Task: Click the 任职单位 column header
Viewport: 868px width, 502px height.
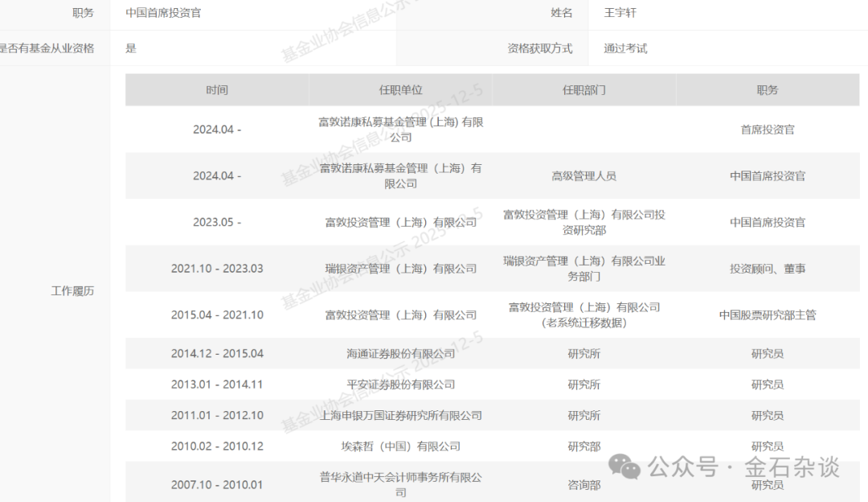Action: 400,90
